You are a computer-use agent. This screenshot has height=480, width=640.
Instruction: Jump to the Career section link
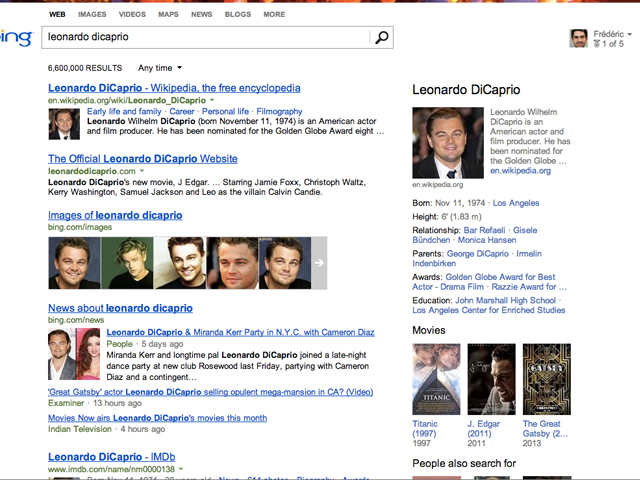(182, 111)
